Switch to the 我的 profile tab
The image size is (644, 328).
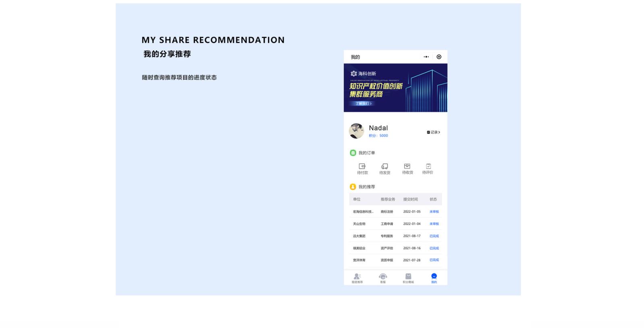click(434, 278)
